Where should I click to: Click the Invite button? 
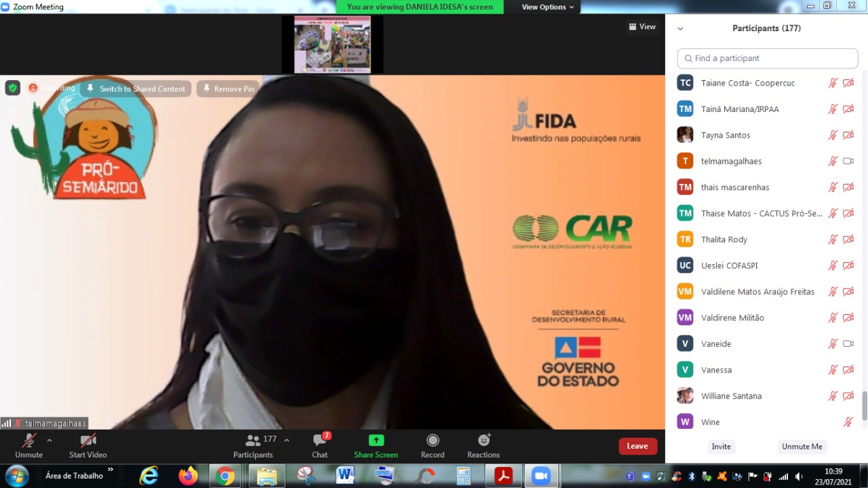pyautogui.click(x=721, y=447)
